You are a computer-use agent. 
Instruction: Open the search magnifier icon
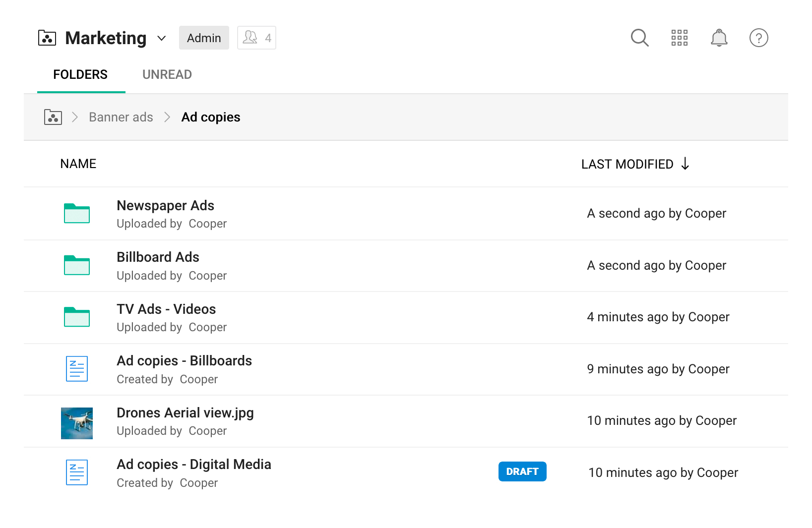coord(639,38)
